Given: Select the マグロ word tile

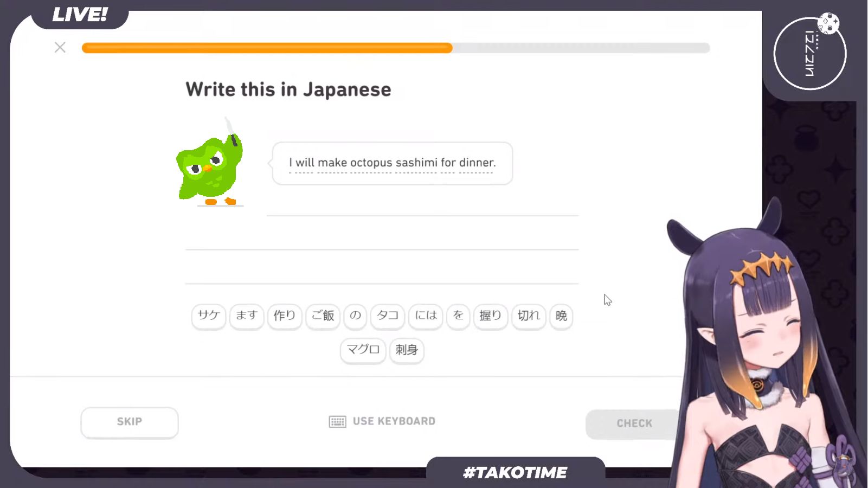Looking at the screenshot, I should [362, 351].
